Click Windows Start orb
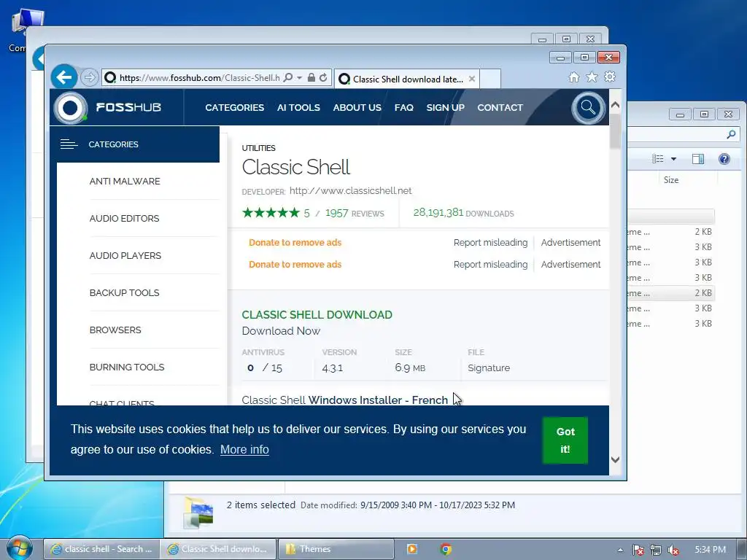This screenshot has width=747, height=560. pos(18,548)
